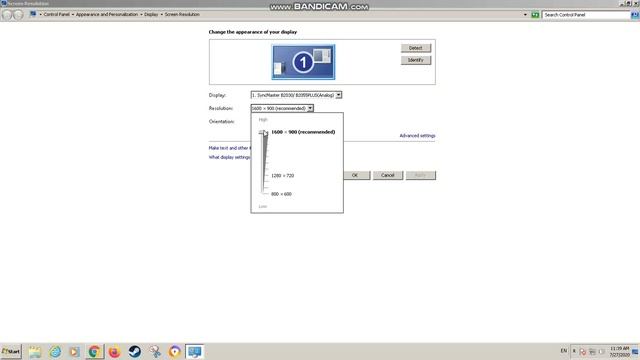This screenshot has height=360, width=640.
Task: Click Screen Resolution in the breadcrumb
Action: click(182, 14)
